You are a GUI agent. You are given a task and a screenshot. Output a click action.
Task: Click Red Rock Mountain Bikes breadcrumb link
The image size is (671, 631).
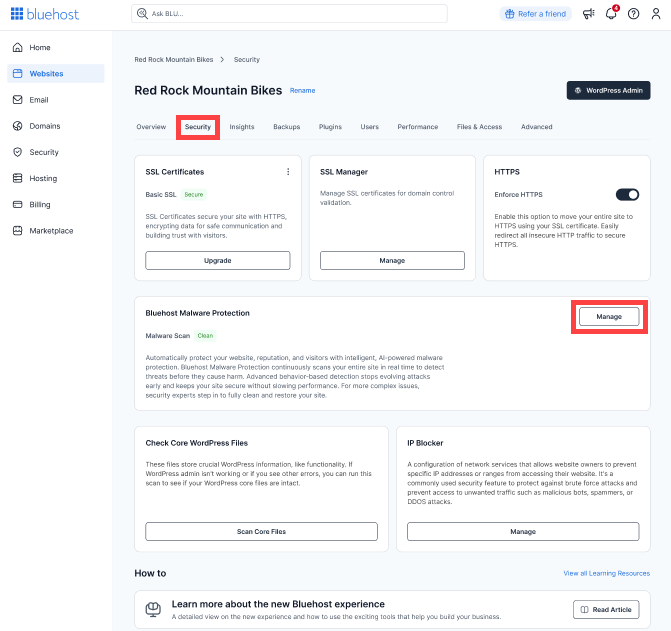174,59
